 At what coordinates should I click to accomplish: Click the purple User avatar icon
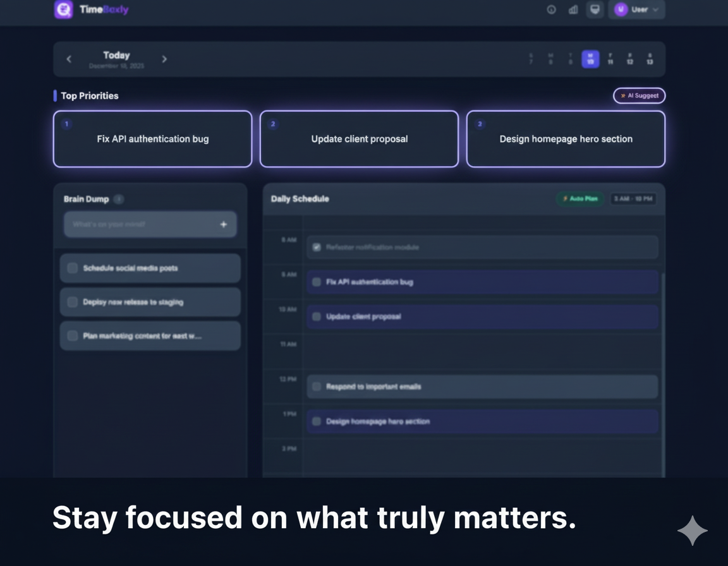click(x=622, y=9)
